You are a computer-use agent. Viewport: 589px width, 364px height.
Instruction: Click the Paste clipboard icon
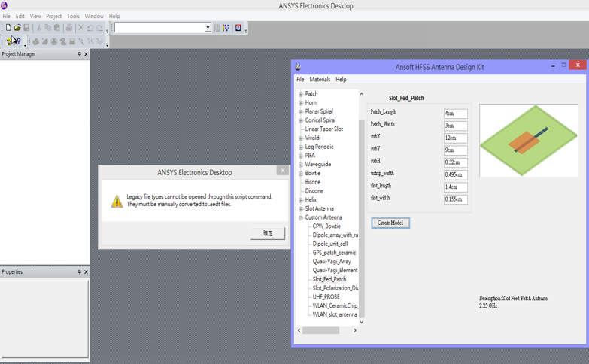(x=57, y=27)
